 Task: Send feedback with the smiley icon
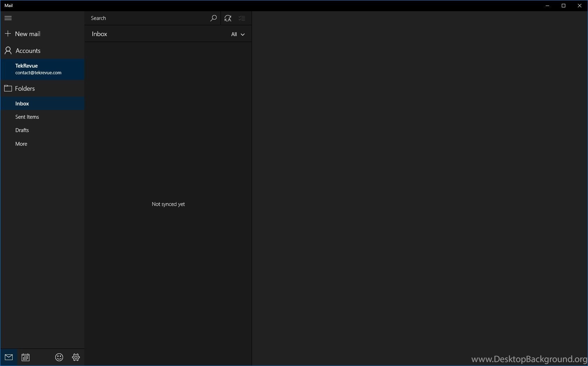pyautogui.click(x=59, y=357)
